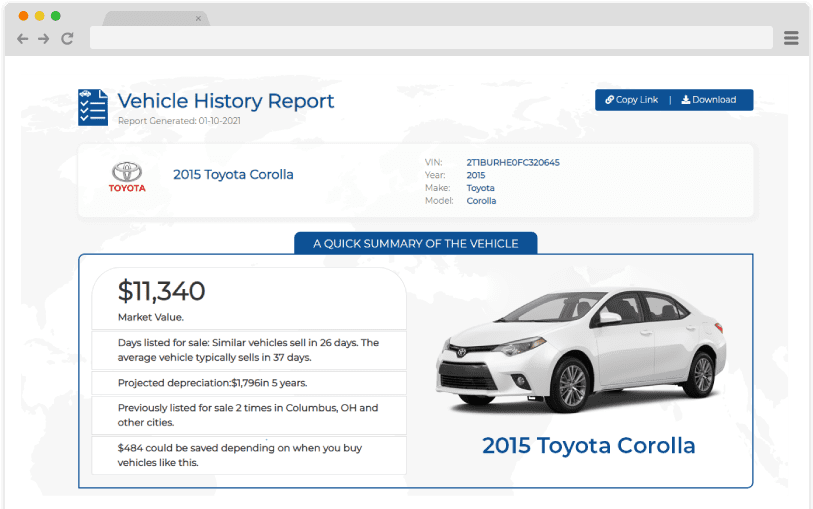Select the 2015 Toyota Corolla title link

click(x=233, y=175)
